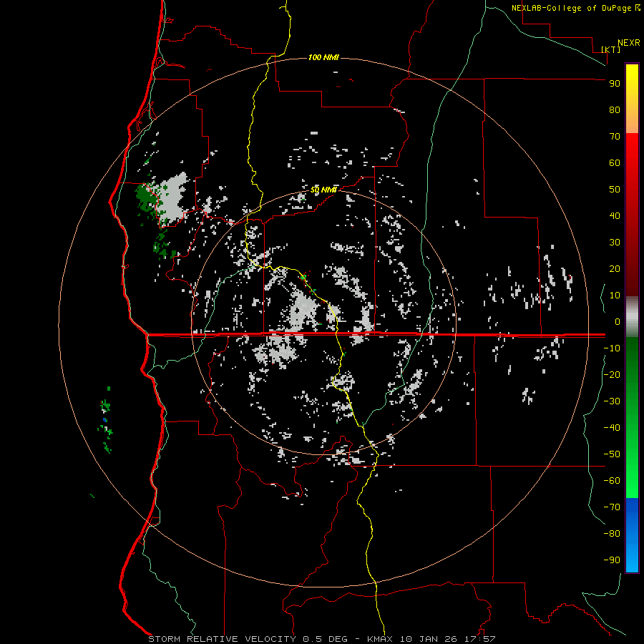Click the positive 90 knot scale value
The width and height of the screenshot is (644, 644).
tap(615, 84)
